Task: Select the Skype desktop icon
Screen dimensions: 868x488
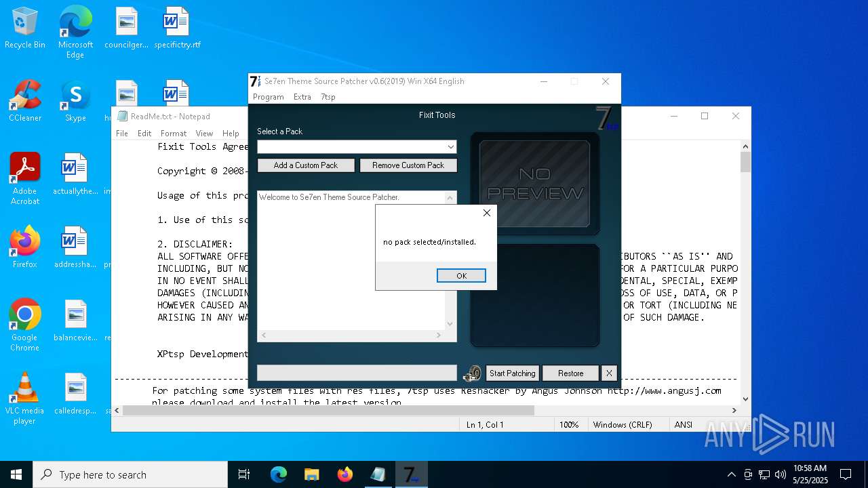Action: click(x=75, y=101)
